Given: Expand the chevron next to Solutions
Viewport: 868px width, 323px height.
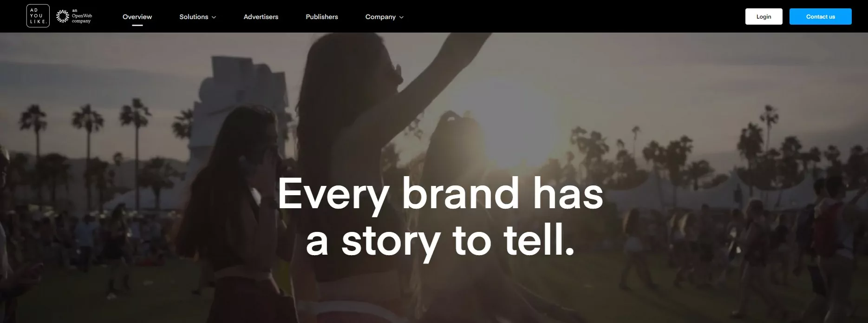Looking at the screenshot, I should [x=214, y=17].
